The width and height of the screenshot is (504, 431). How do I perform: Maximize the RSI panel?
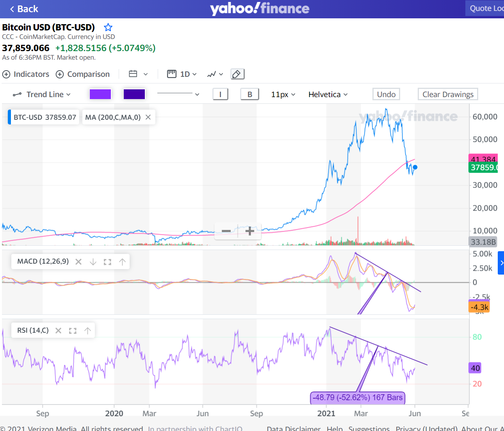[73, 331]
